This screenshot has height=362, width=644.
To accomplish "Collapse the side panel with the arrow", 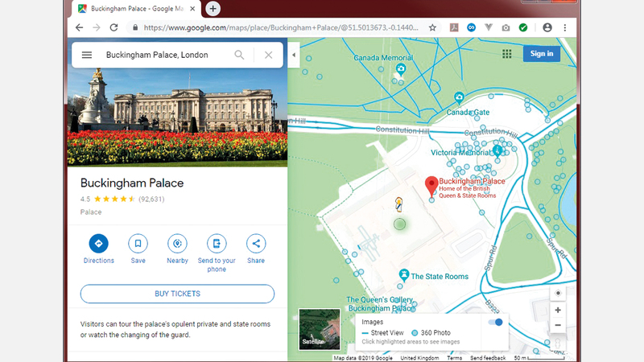I will pyautogui.click(x=293, y=56).
